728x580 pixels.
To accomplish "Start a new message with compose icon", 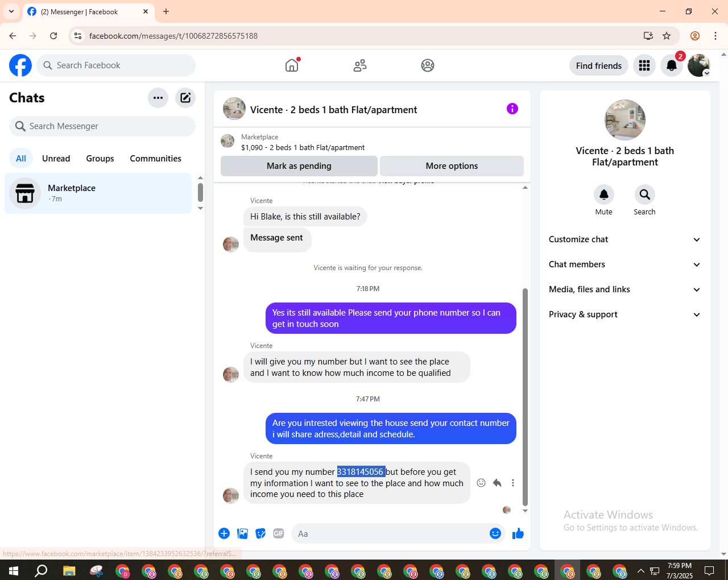I will pos(185,98).
